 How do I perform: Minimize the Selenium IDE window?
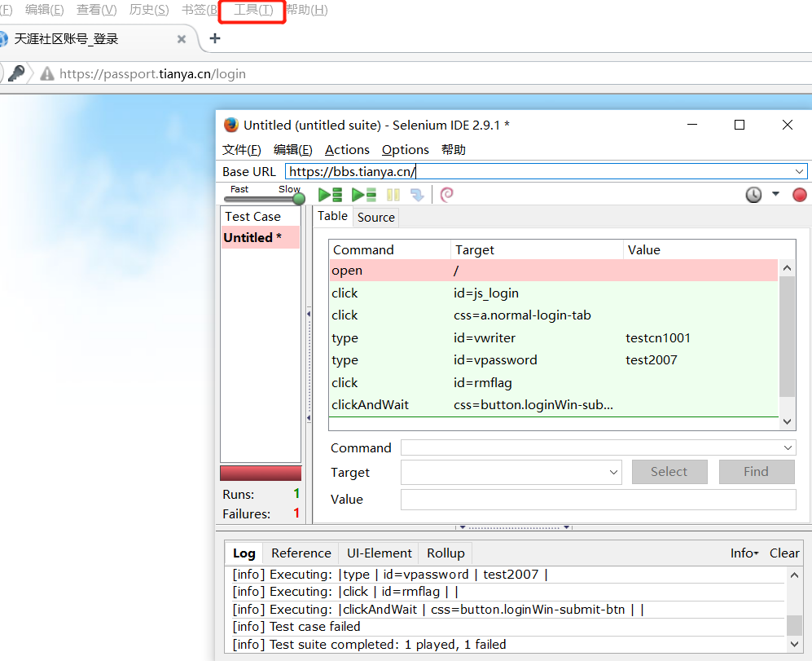(691, 125)
